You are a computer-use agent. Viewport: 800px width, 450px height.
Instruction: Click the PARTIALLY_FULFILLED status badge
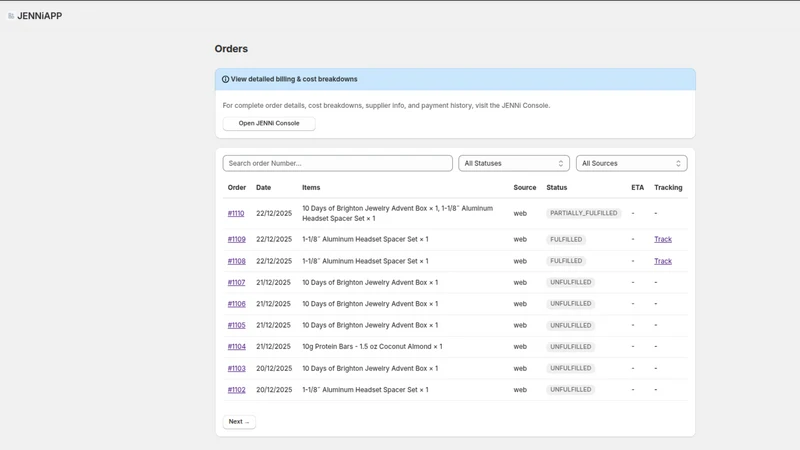click(x=584, y=213)
